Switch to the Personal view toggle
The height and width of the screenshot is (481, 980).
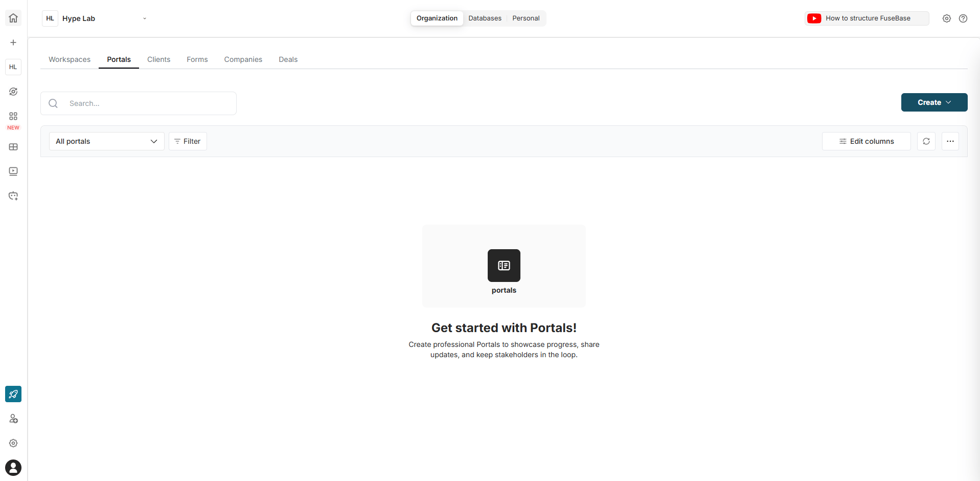tap(526, 18)
